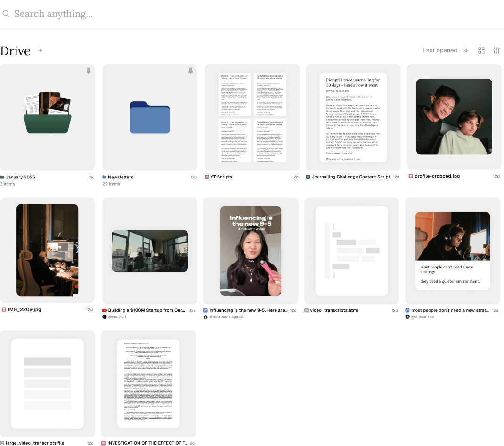
Task: Click the @matt-ari author link
Action: pos(117,316)
